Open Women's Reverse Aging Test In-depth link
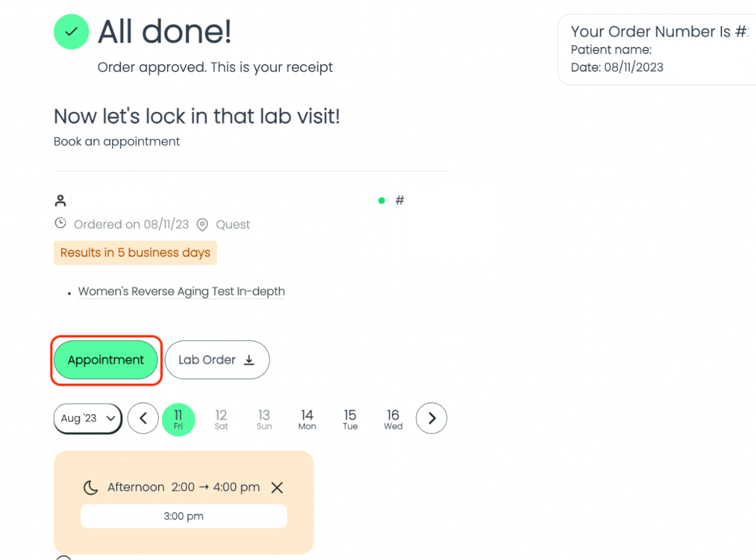This screenshot has height=560, width=756. point(181,291)
